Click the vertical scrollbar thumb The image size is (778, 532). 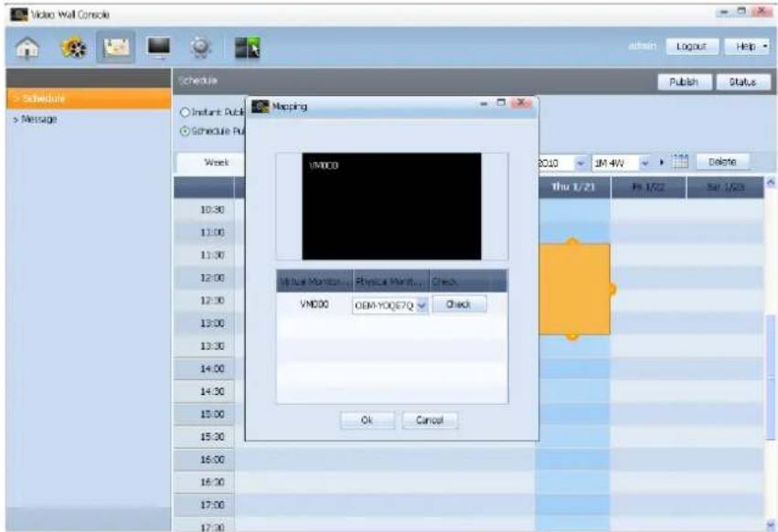click(x=770, y=378)
